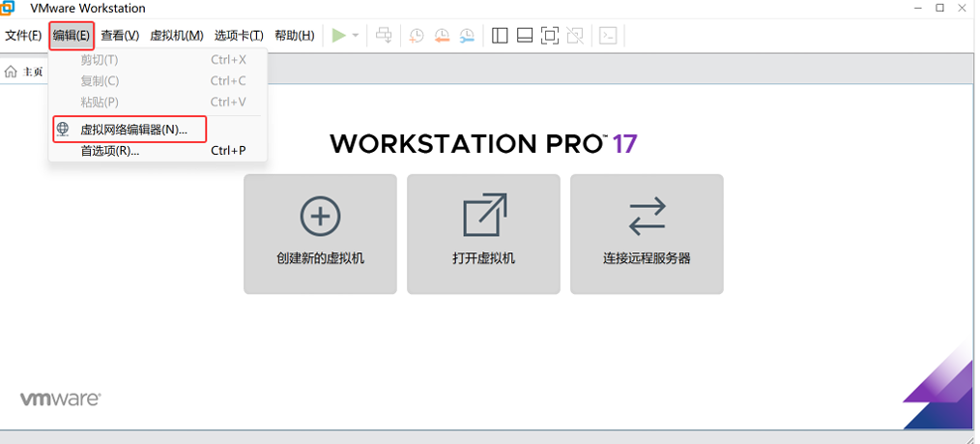Open the 选项卡(T) menu
The image size is (980, 444).
click(239, 36)
